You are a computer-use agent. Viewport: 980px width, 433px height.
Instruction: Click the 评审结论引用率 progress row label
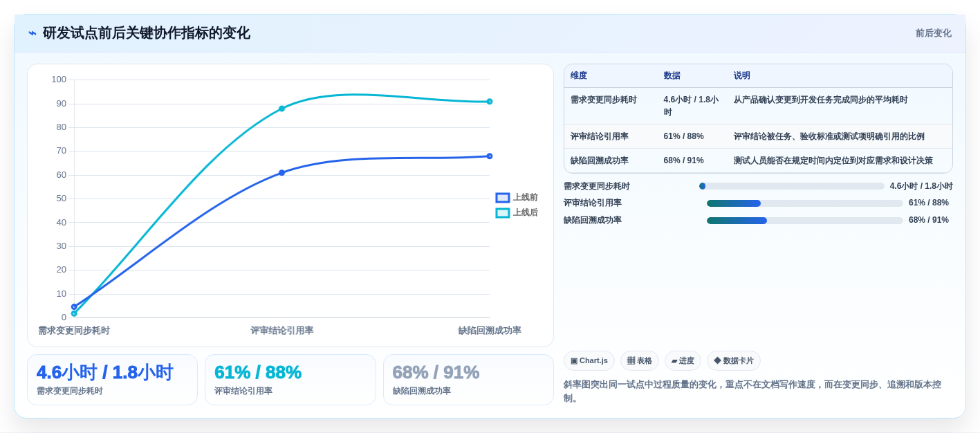pos(593,203)
